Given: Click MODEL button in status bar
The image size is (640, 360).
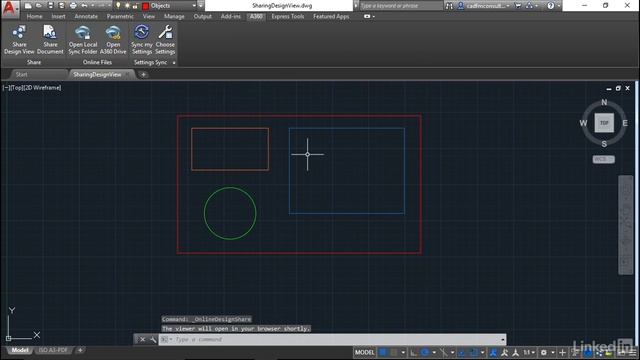Looking at the screenshot, I should [364, 353].
